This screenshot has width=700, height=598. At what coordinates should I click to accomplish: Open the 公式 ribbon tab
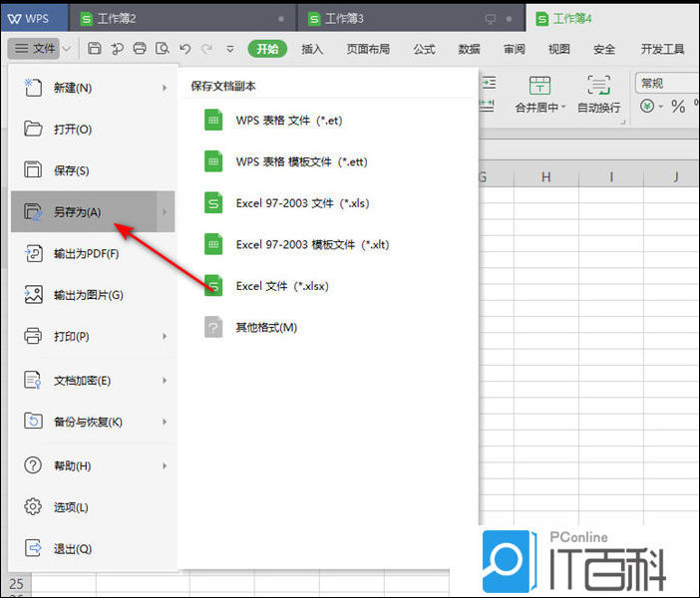pyautogui.click(x=424, y=49)
